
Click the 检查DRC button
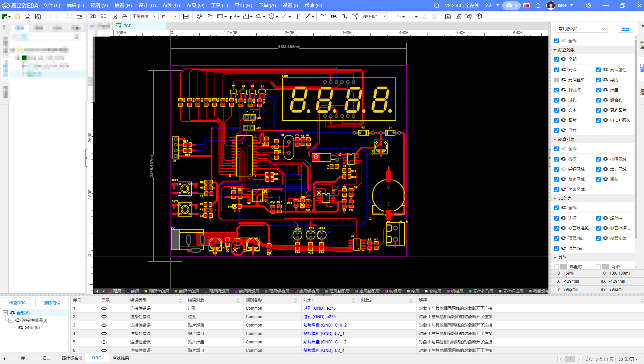click(18, 303)
